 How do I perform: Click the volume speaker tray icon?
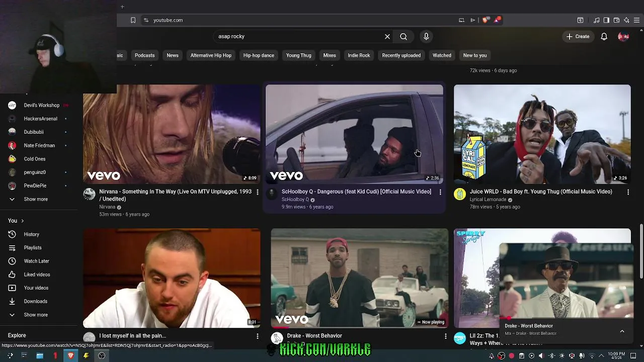(541, 356)
